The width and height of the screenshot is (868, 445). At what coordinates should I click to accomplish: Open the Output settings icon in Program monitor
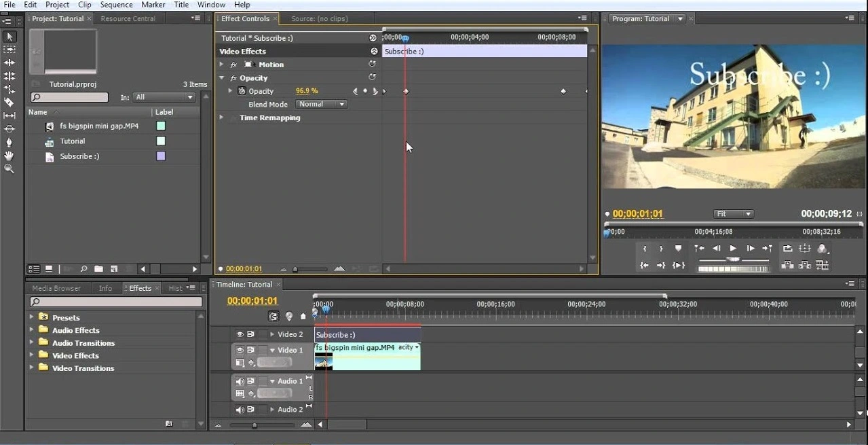click(x=823, y=249)
